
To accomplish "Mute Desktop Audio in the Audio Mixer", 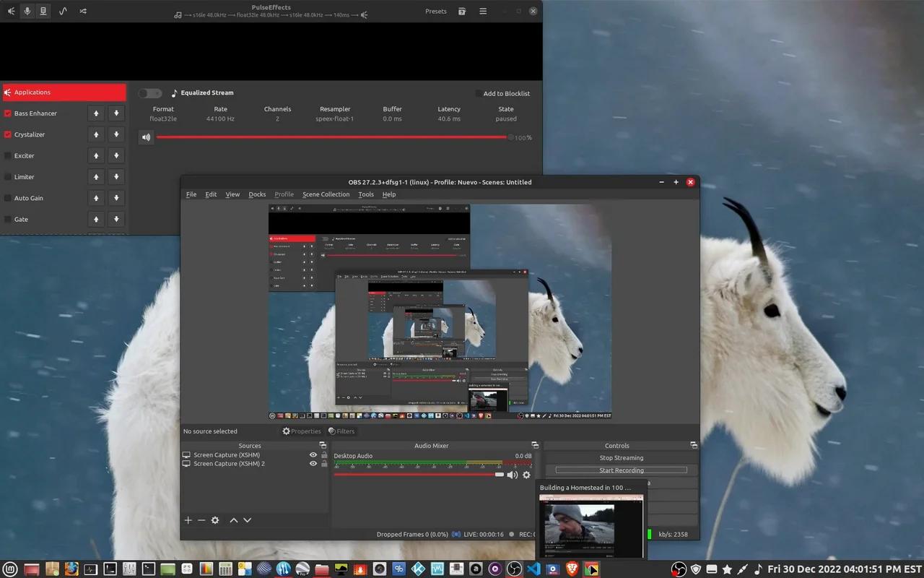I will coord(512,475).
